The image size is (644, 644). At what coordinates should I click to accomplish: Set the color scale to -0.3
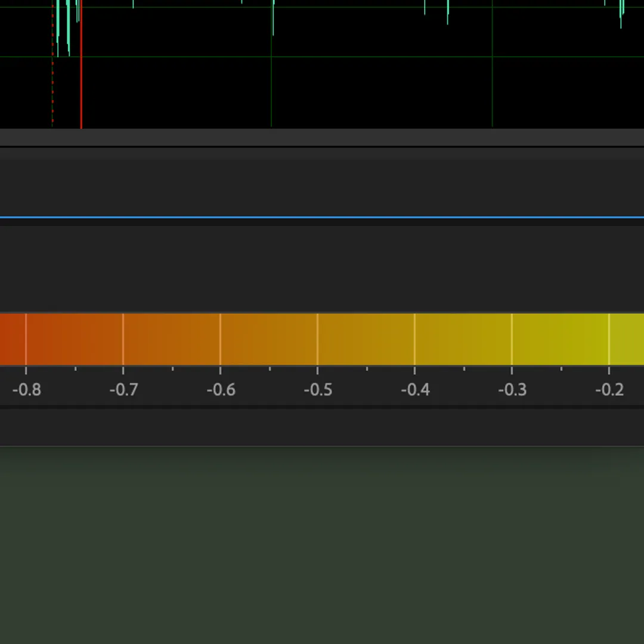(512, 339)
